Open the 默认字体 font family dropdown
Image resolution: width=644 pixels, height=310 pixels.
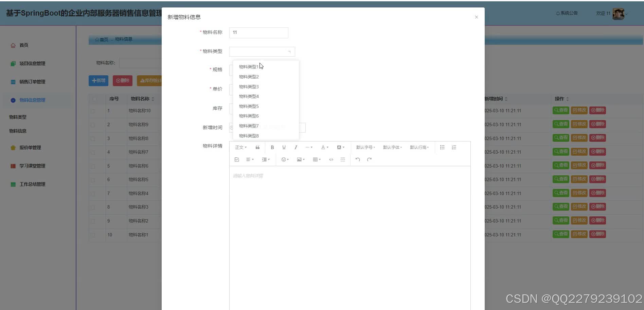[392, 147]
